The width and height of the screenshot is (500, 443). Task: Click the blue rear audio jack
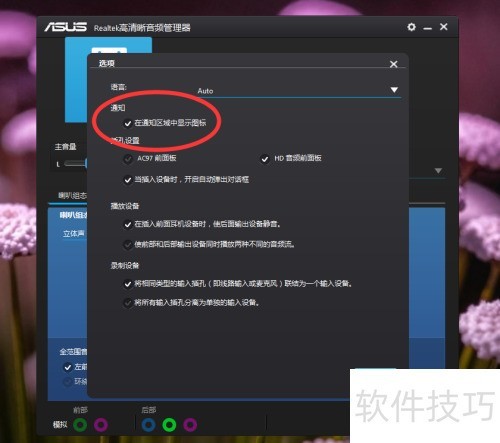(149, 425)
